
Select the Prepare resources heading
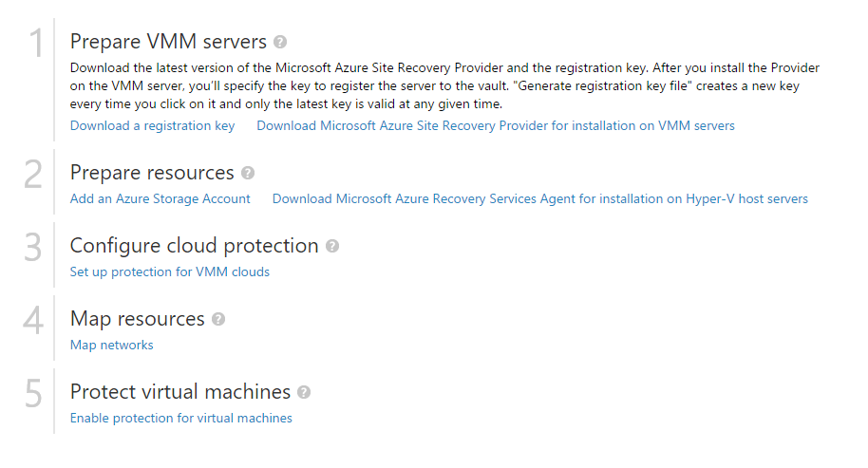point(152,173)
